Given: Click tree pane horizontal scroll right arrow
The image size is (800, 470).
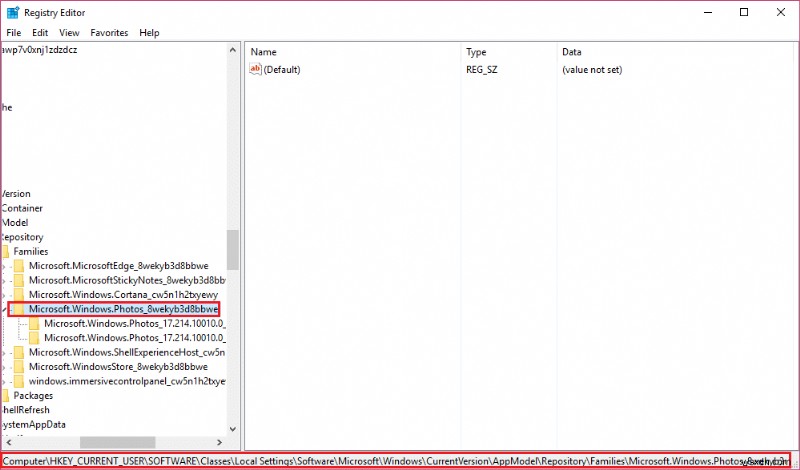Looking at the screenshot, I should (x=220, y=442).
